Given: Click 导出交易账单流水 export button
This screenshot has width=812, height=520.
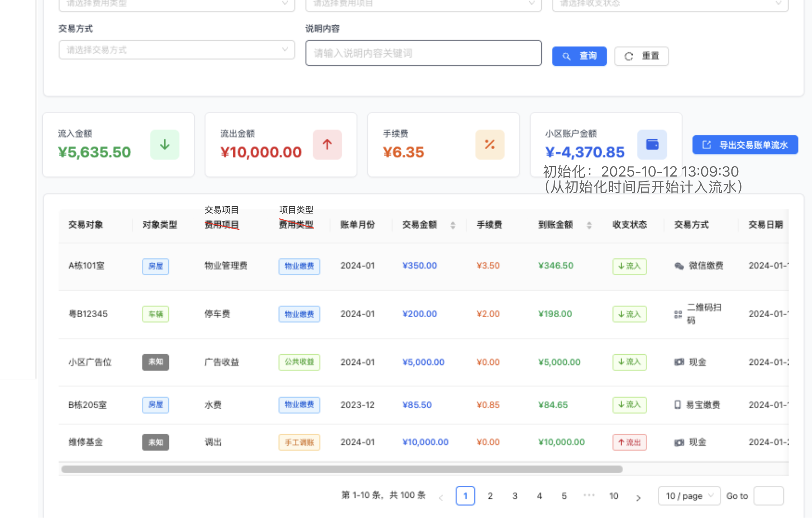Looking at the screenshot, I should [745, 145].
